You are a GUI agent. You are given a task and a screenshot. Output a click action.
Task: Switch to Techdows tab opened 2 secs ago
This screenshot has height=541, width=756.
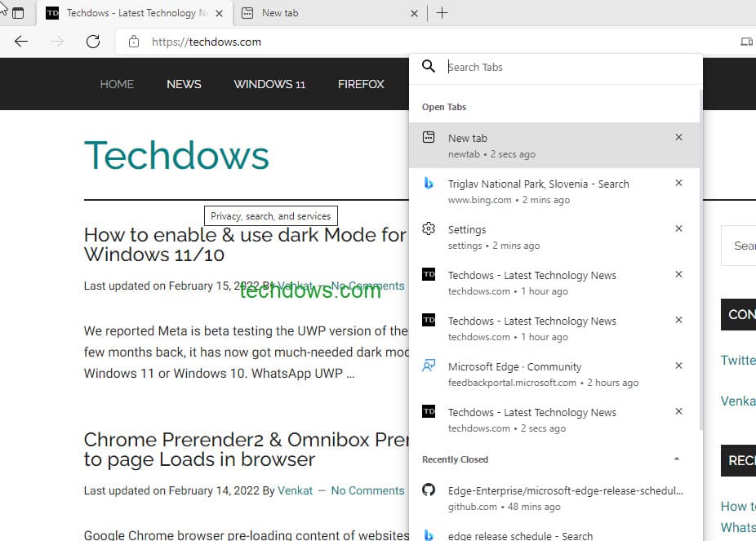click(554, 419)
